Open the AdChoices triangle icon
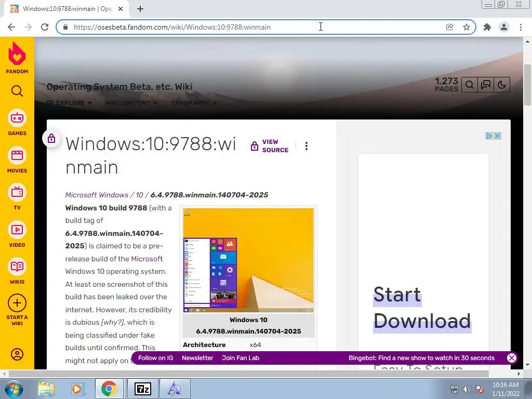Image resolution: width=532 pixels, height=399 pixels. [489, 136]
